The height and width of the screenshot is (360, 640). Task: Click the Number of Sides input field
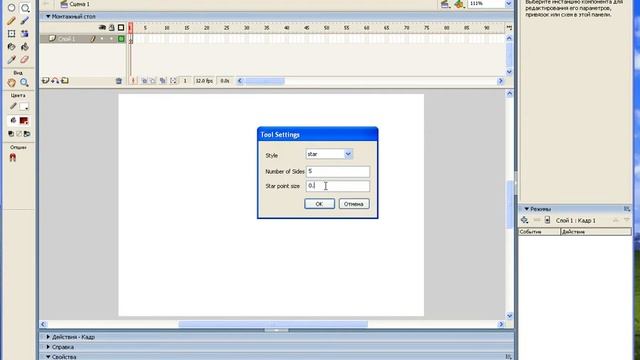tap(338, 171)
